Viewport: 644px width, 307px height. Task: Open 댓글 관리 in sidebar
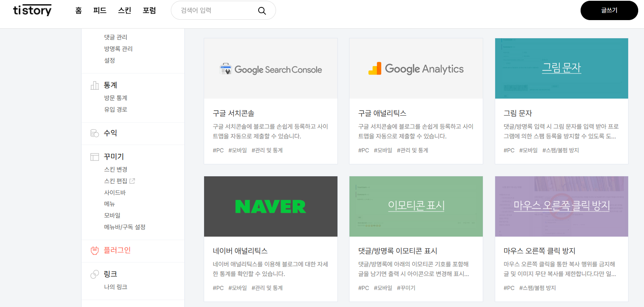tap(116, 37)
